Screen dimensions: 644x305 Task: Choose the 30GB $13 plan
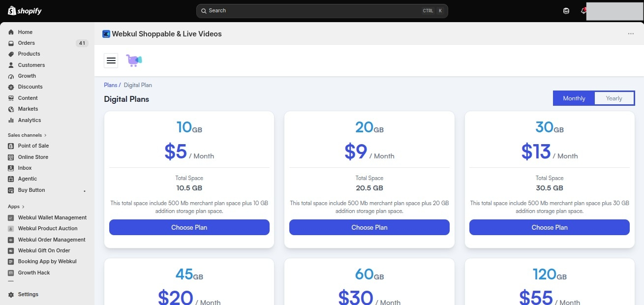click(x=550, y=227)
